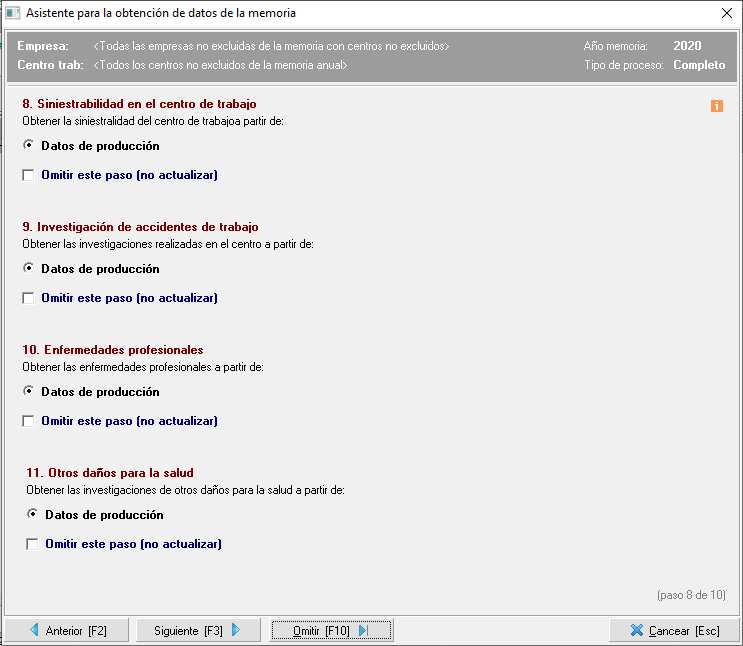Screen dimensions: 743x646
Task: Click the Centro trab value in header
Action: pyautogui.click(x=220, y=65)
